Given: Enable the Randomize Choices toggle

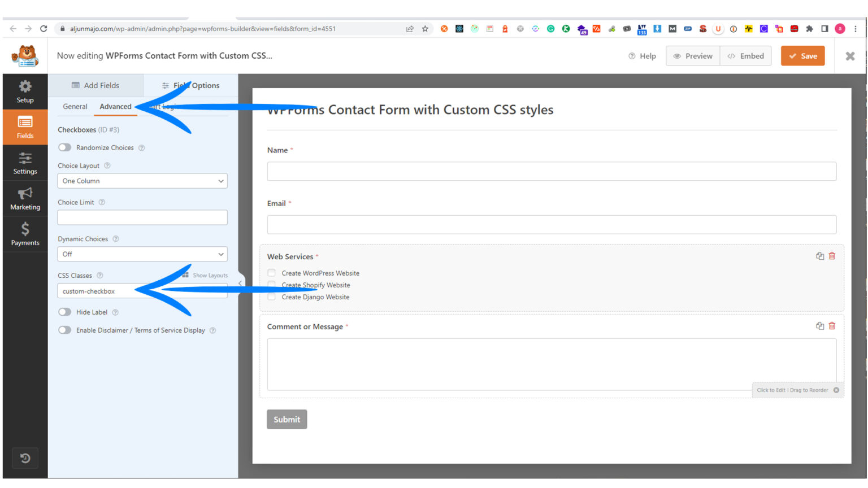Looking at the screenshot, I should [65, 147].
